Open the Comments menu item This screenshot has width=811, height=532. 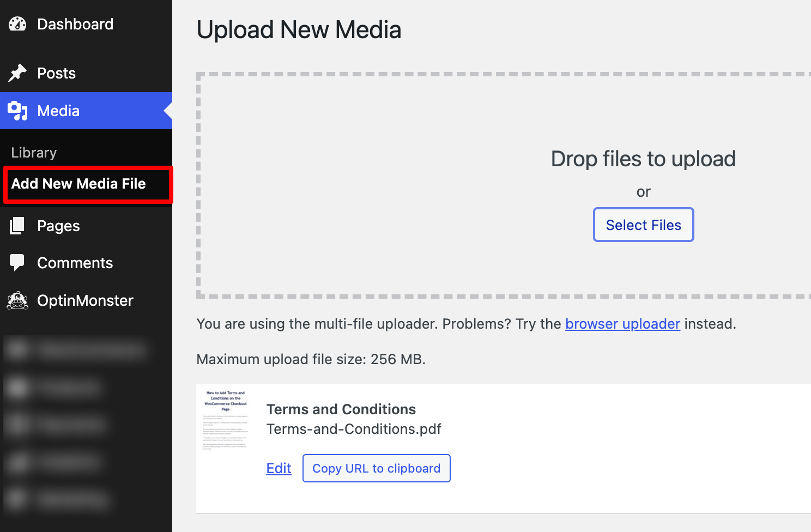pos(75,263)
